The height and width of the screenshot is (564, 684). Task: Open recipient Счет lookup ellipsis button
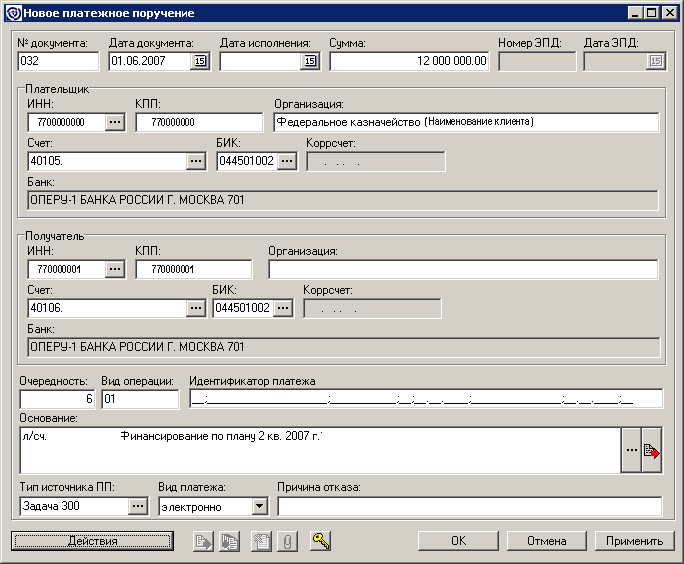[196, 308]
